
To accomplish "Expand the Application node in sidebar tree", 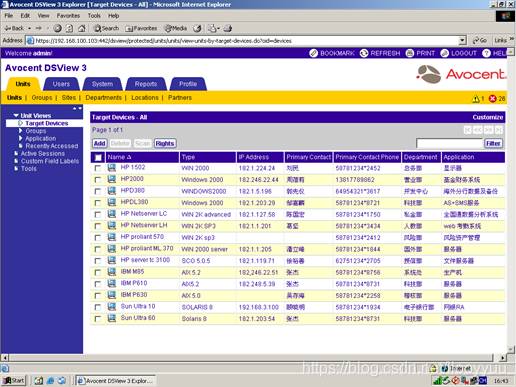I will 21,138.
